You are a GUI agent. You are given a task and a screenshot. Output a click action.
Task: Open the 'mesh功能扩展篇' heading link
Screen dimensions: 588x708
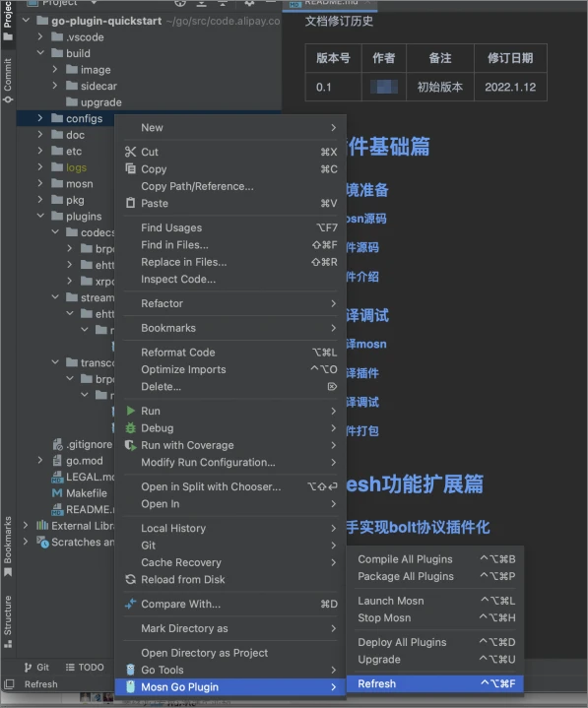(415, 484)
